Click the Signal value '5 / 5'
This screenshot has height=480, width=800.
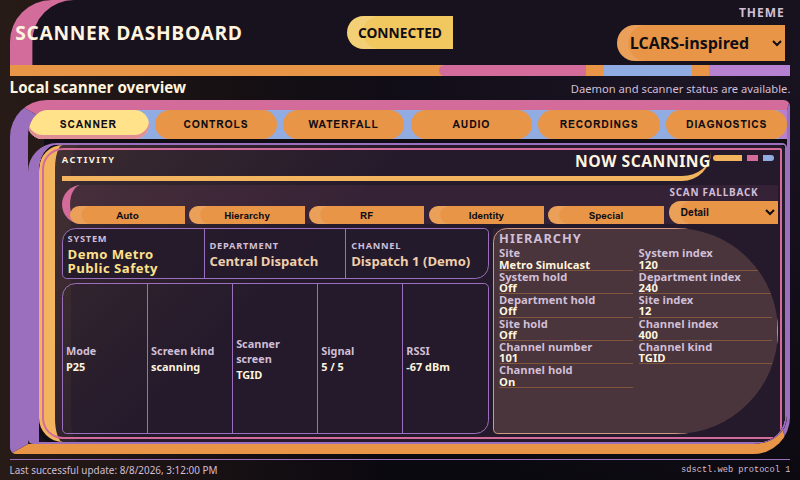[332, 367]
